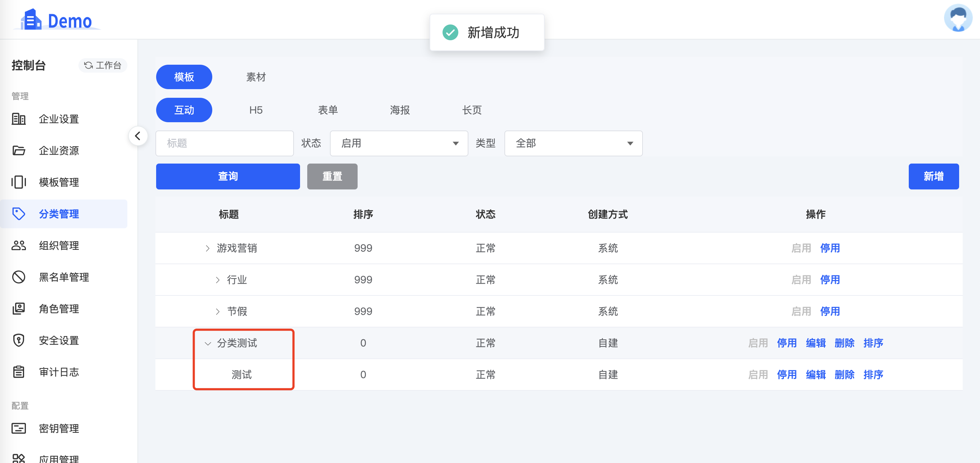This screenshot has height=463, width=980.
Task: Click the 安全设置 shield icon
Action: (19, 340)
